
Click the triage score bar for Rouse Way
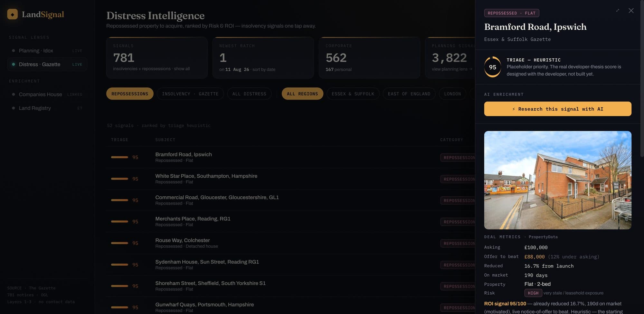coord(119,243)
